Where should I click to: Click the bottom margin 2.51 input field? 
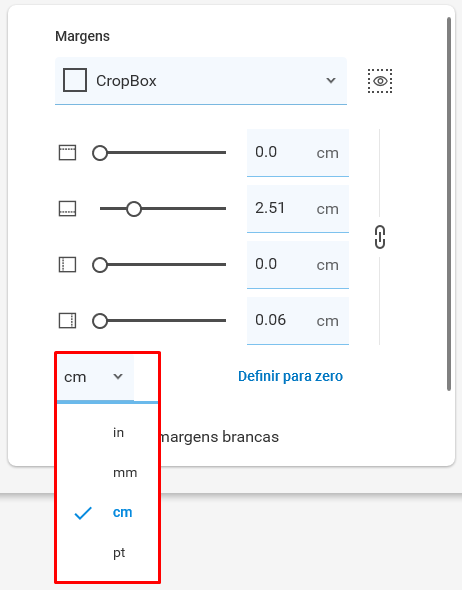tap(298, 209)
